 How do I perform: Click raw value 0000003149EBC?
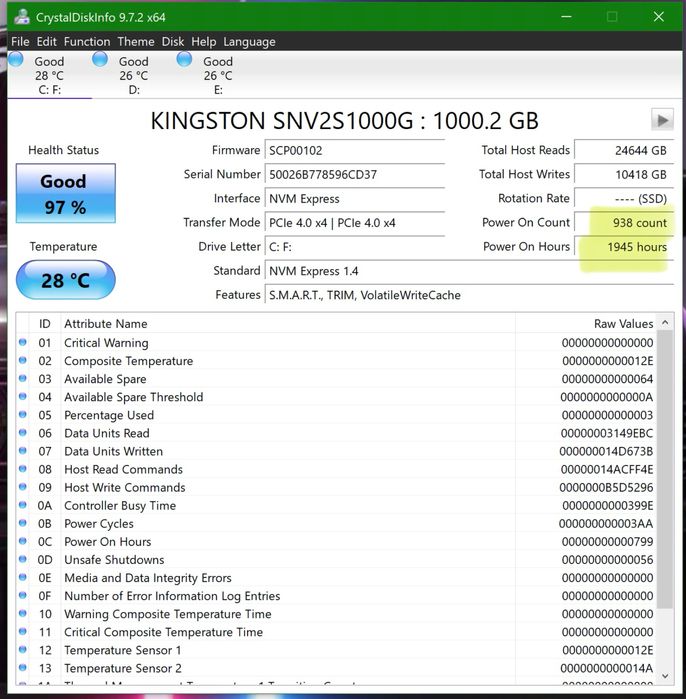[x=607, y=433]
